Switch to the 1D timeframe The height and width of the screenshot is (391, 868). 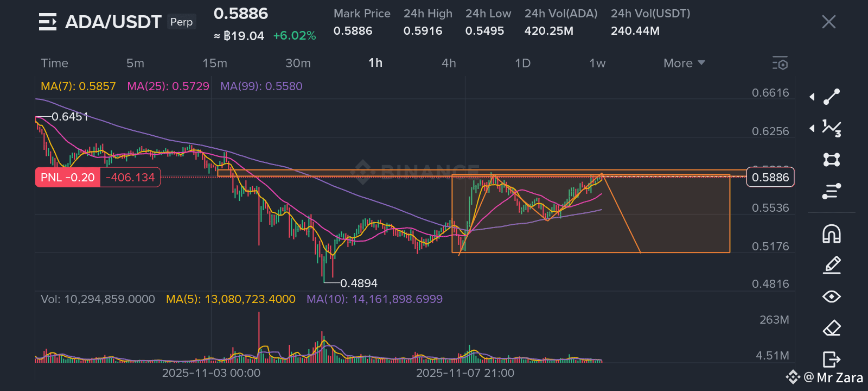523,63
